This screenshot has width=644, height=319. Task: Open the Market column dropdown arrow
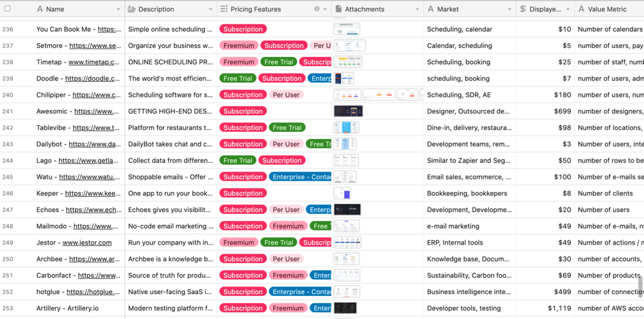(x=509, y=10)
